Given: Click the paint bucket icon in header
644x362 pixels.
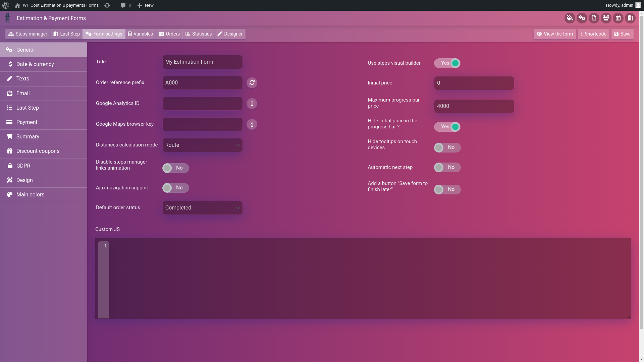Looking at the screenshot, I should pos(570,18).
